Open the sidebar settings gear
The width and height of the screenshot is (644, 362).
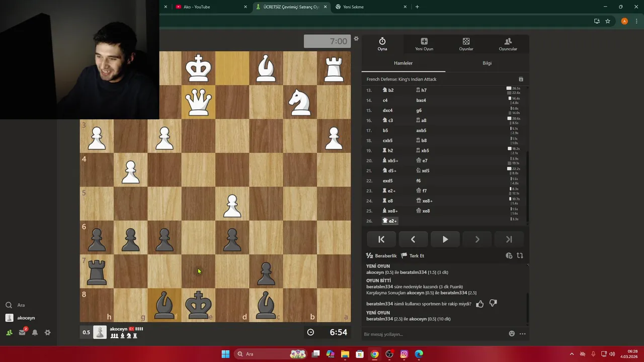(48, 332)
